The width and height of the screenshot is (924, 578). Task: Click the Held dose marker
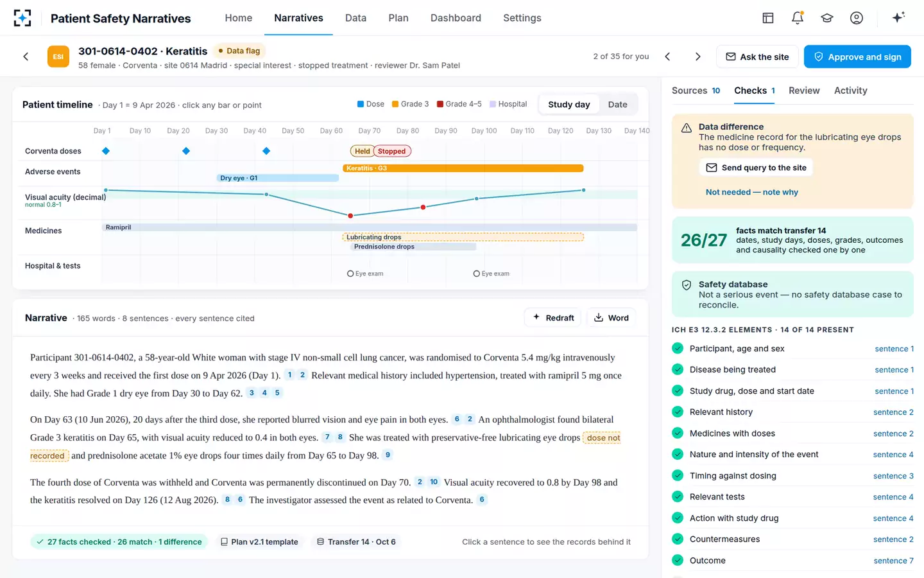362,151
